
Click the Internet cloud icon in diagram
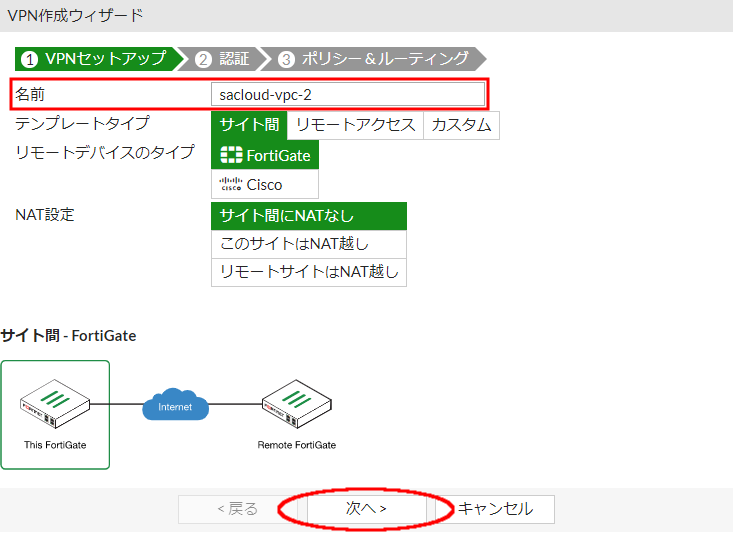(175, 407)
